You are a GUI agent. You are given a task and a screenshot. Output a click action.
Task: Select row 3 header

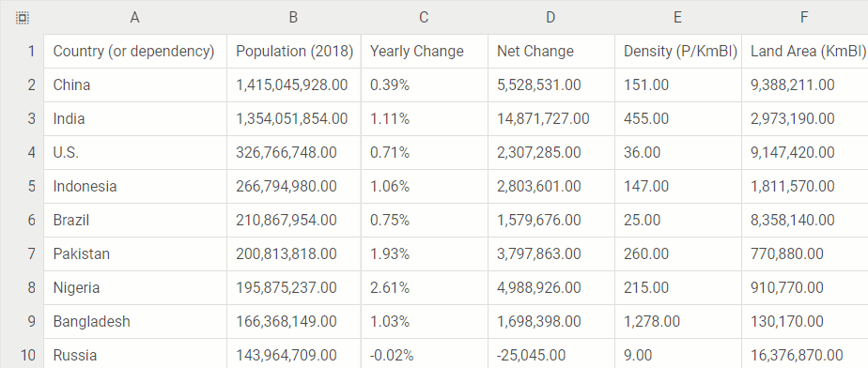pos(23,119)
